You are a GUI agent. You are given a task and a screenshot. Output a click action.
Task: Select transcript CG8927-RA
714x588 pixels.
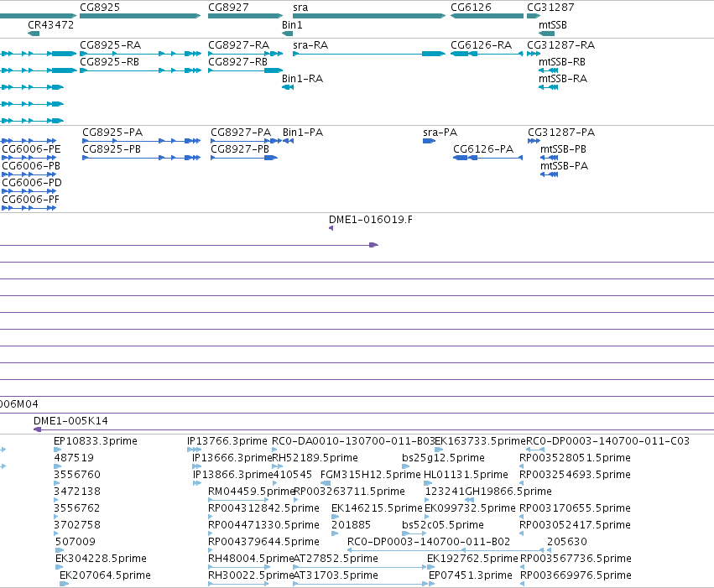[x=238, y=45]
